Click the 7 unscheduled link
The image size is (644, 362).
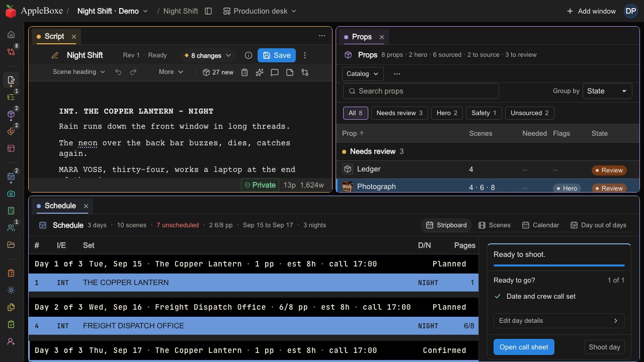click(x=178, y=225)
